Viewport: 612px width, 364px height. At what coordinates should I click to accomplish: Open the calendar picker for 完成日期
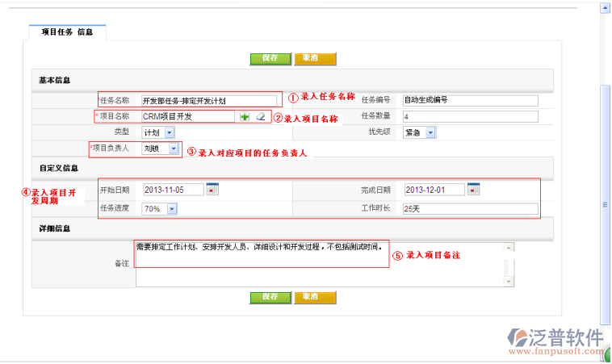[473, 190]
